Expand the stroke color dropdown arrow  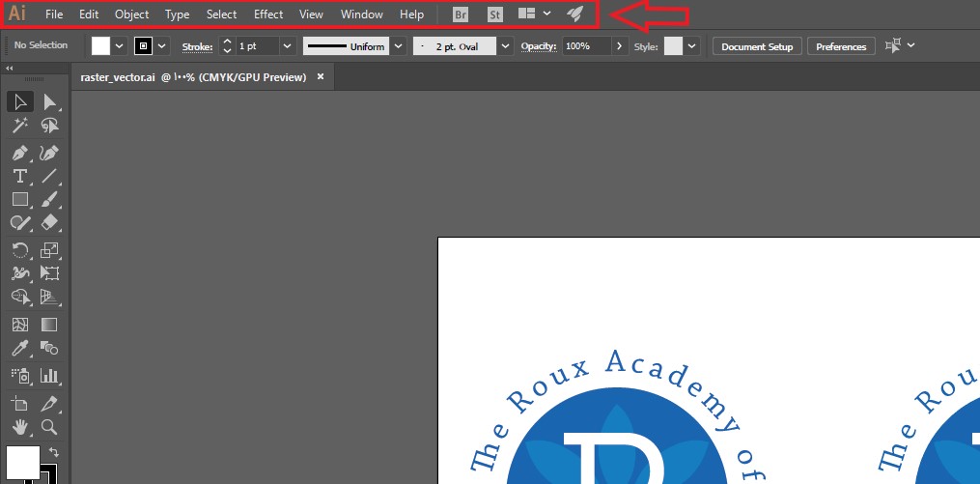[x=162, y=46]
